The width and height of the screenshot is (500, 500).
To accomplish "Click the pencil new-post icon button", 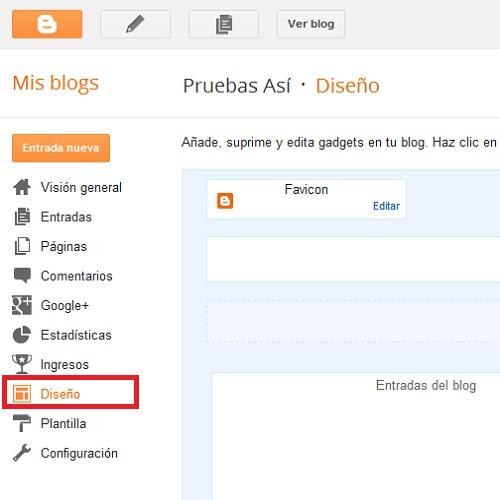I will [x=135, y=24].
